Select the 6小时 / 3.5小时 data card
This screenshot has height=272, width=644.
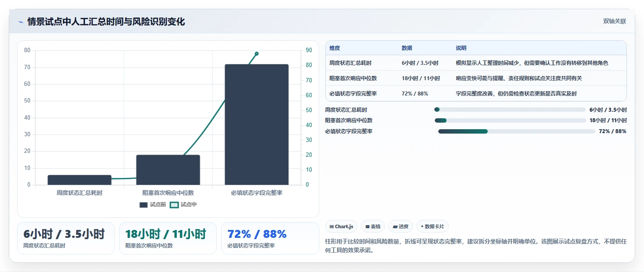[x=66, y=238]
